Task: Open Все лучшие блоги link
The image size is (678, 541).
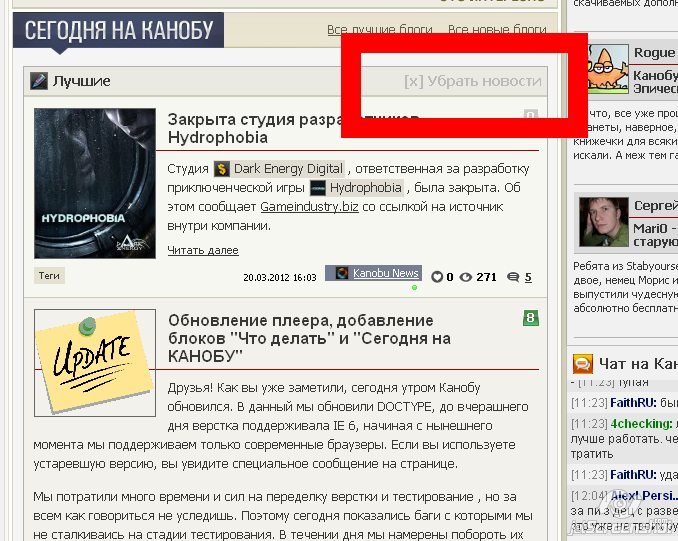Action: click(380, 29)
